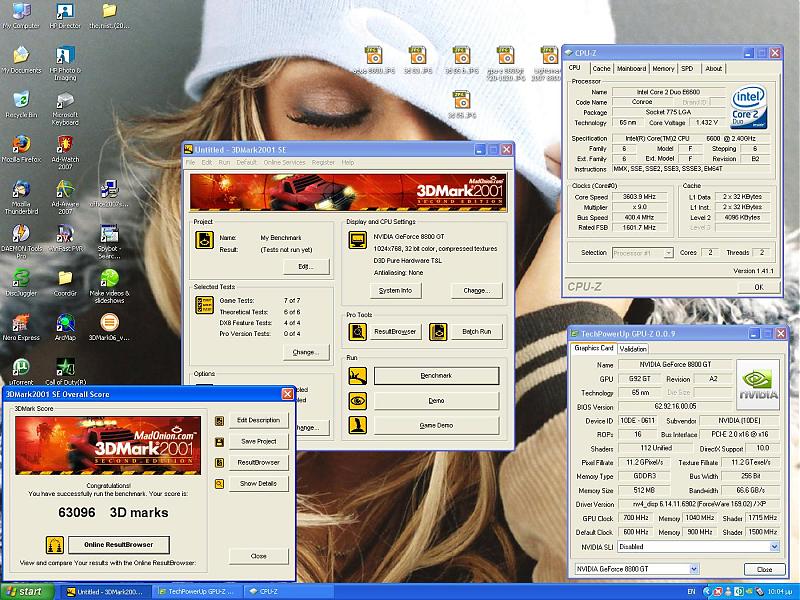Image resolution: width=800 pixels, height=600 pixels.
Task: Open My Computer desktop icon
Action: coord(21,15)
